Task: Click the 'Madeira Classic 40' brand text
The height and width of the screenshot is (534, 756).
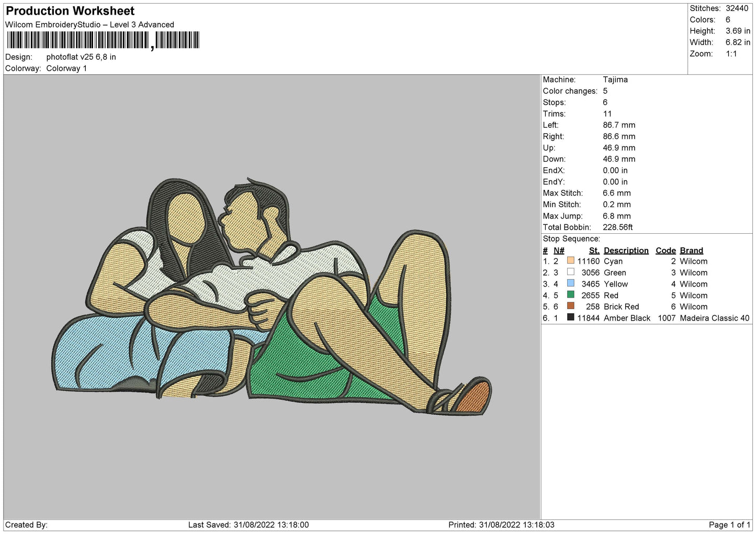Action: tap(715, 319)
